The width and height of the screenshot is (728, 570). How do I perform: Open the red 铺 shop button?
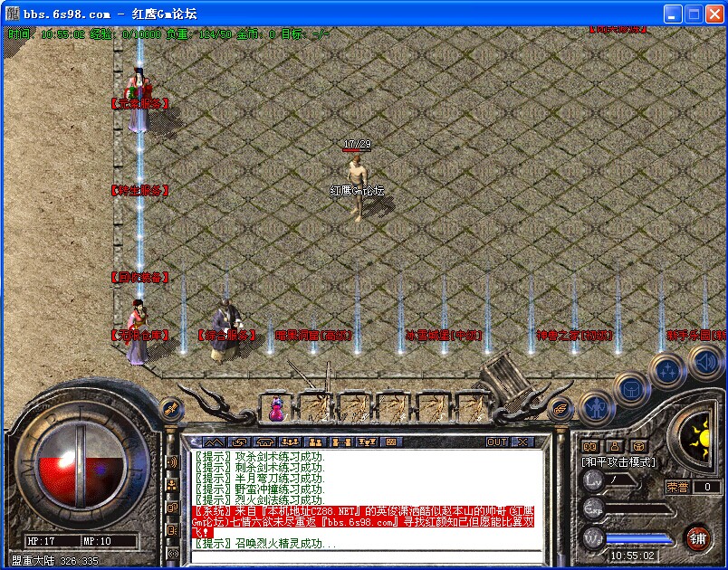click(x=698, y=539)
